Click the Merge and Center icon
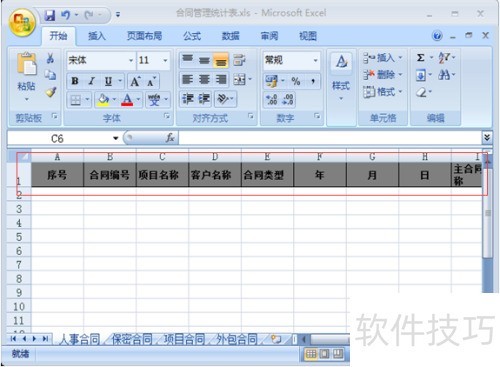Image resolution: width=500 pixels, height=367 pixels. click(240, 80)
